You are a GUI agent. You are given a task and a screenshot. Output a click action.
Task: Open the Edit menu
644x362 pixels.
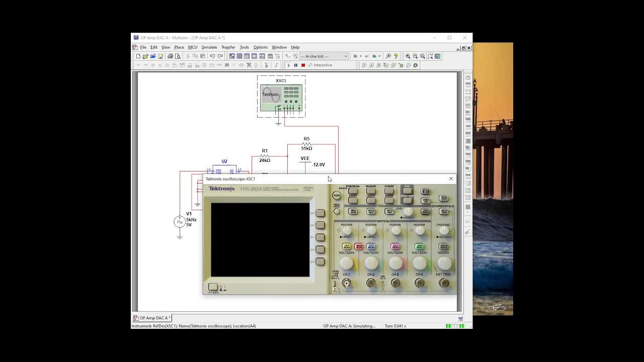[154, 47]
